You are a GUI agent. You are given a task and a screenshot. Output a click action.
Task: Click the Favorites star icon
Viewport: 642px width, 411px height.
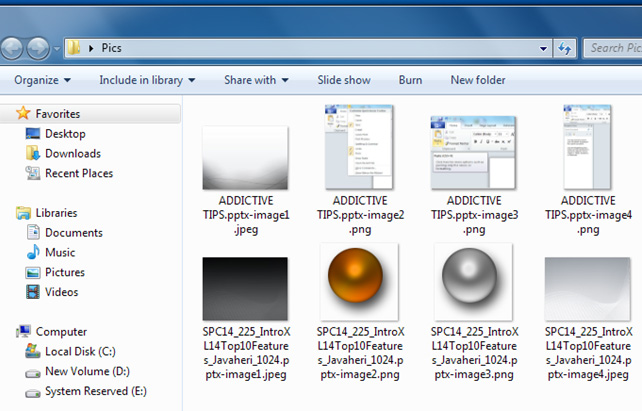click(23, 113)
